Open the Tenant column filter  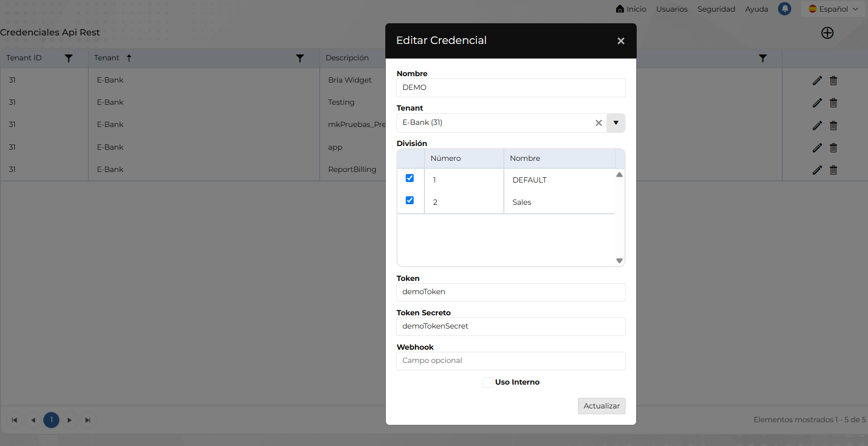coord(300,58)
